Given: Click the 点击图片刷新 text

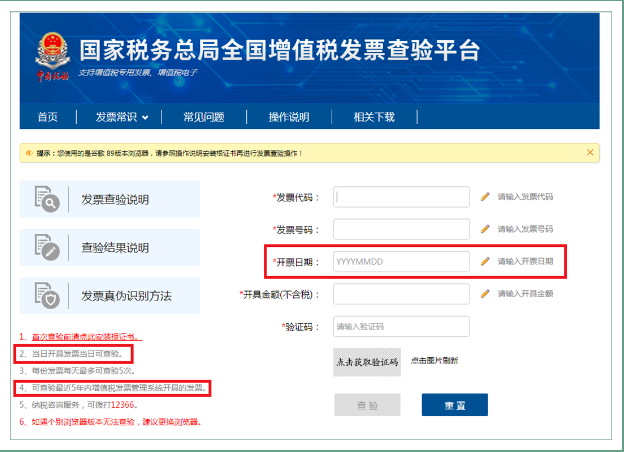Looking at the screenshot, I should pyautogui.click(x=434, y=360).
